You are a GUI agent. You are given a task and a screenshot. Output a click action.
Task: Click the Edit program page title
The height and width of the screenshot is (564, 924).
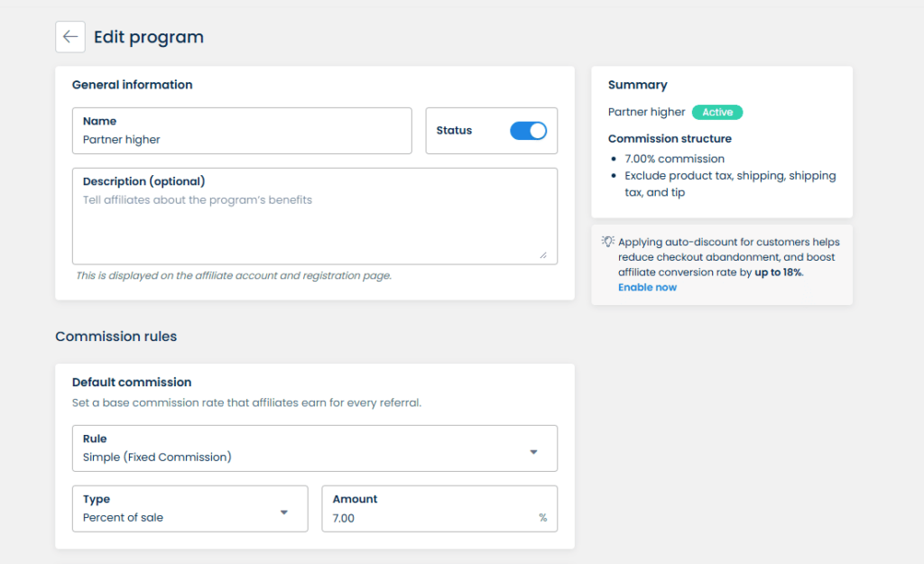tap(149, 37)
